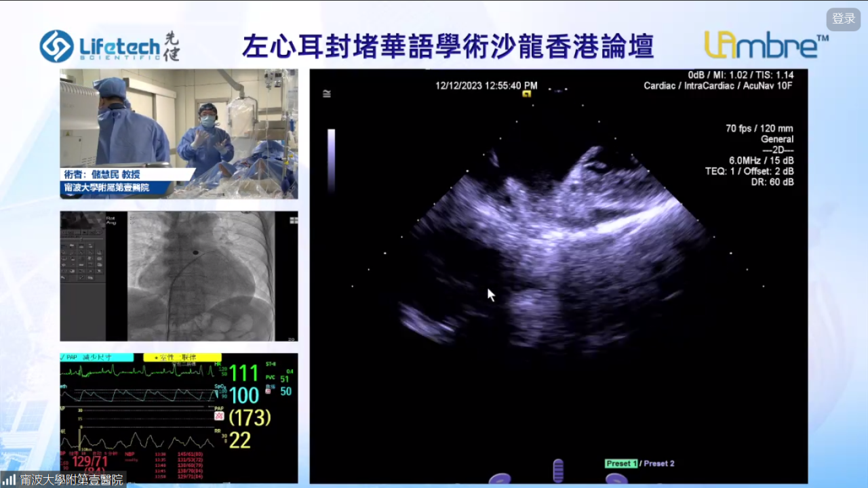The width and height of the screenshot is (868, 488).
Task: Click the yellow rhythm alarm banner
Action: tap(182, 357)
